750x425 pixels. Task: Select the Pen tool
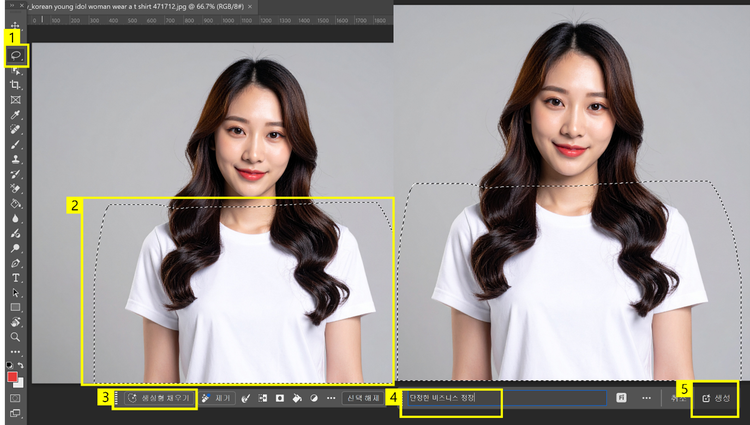[15, 263]
